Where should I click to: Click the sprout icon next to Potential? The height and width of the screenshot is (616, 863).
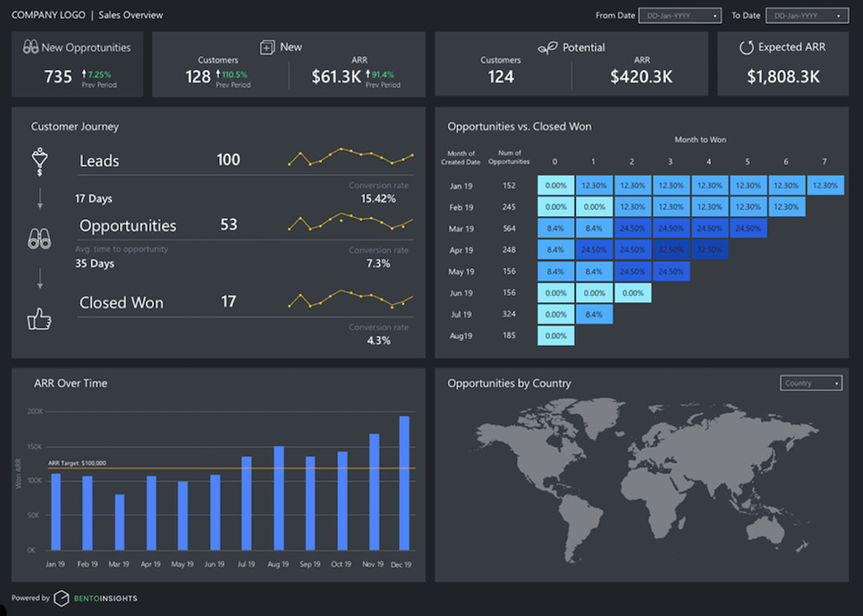point(547,47)
